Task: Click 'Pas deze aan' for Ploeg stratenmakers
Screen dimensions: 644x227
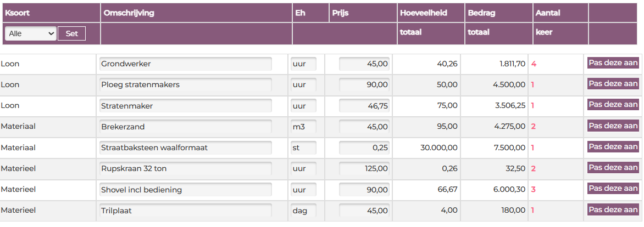Action: pos(613,84)
